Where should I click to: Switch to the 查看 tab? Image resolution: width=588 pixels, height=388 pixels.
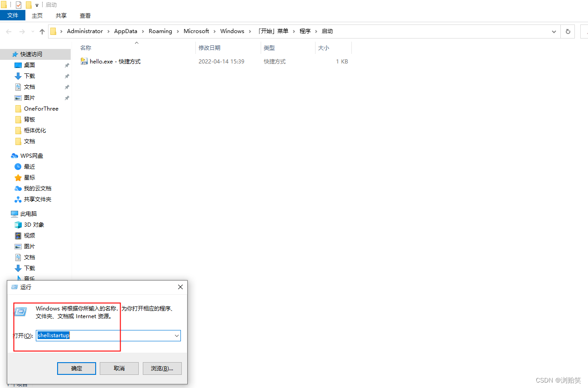(x=85, y=15)
